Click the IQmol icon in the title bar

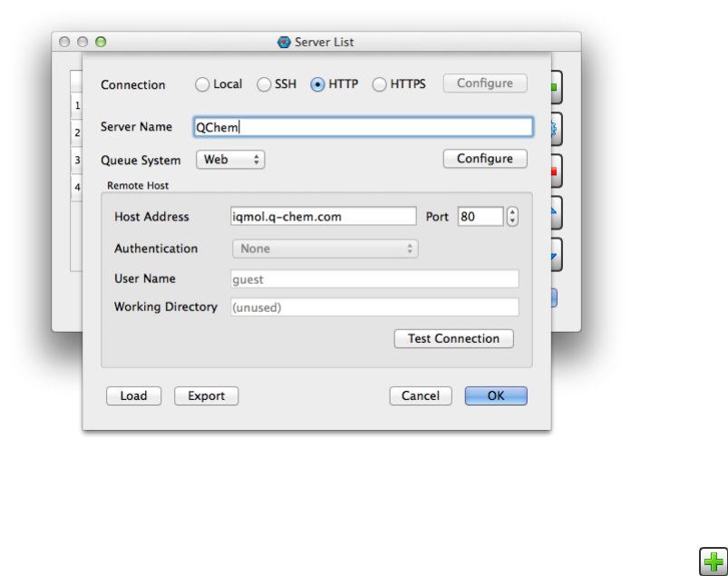[x=284, y=43]
